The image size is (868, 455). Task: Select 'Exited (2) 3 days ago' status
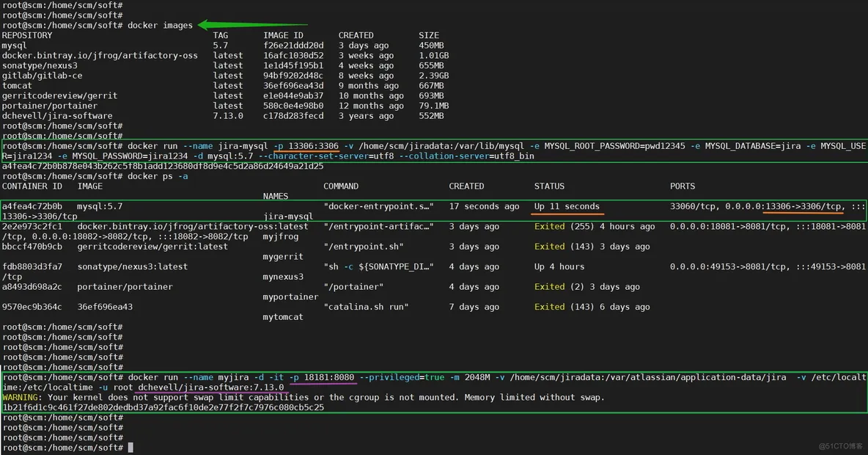pyautogui.click(x=586, y=286)
